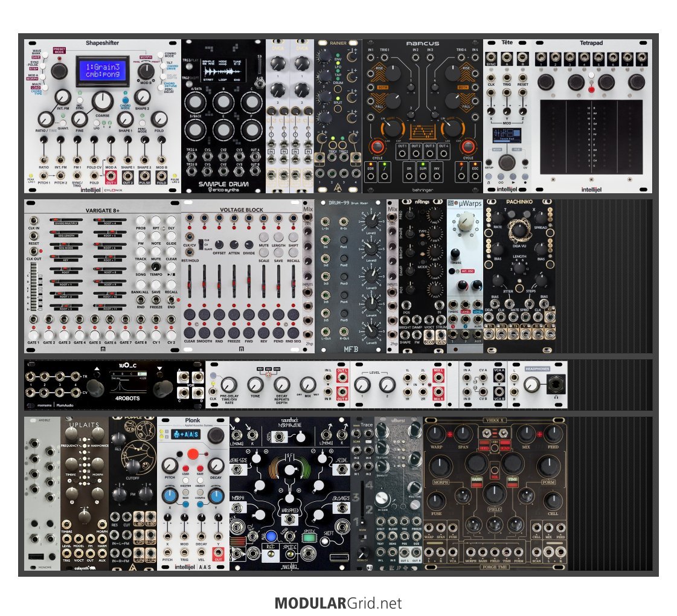Viewport: 677px width, 616px height.
Task: Click the blue lit button on Morphagene
Action: pyautogui.click(x=271, y=536)
